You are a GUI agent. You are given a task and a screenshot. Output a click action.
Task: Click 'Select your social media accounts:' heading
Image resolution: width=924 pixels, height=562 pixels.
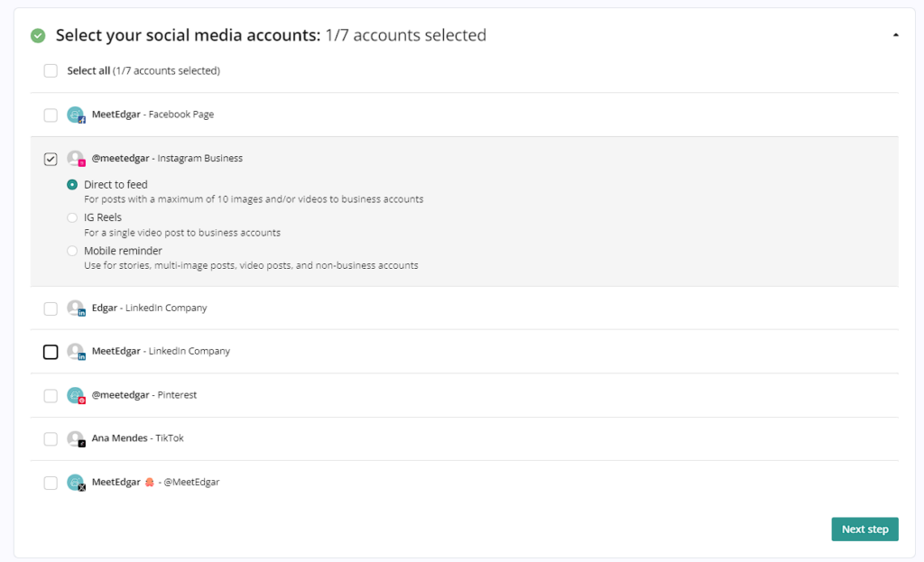pyautogui.click(x=188, y=35)
